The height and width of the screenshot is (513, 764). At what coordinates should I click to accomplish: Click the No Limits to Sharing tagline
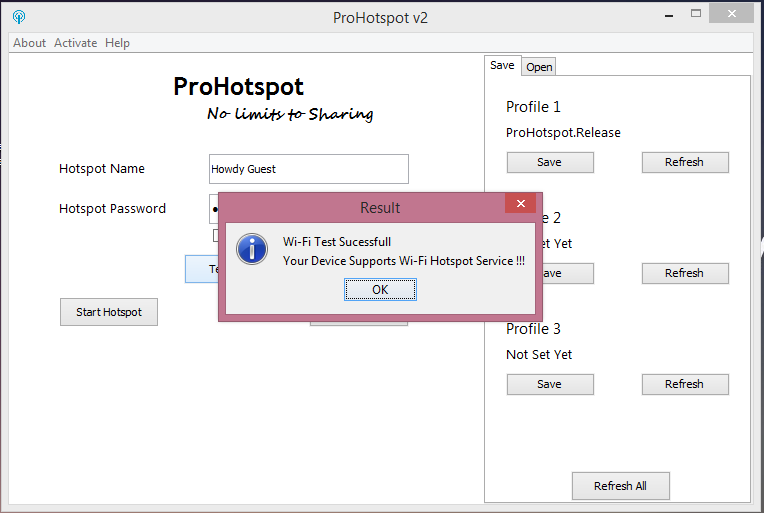point(290,114)
